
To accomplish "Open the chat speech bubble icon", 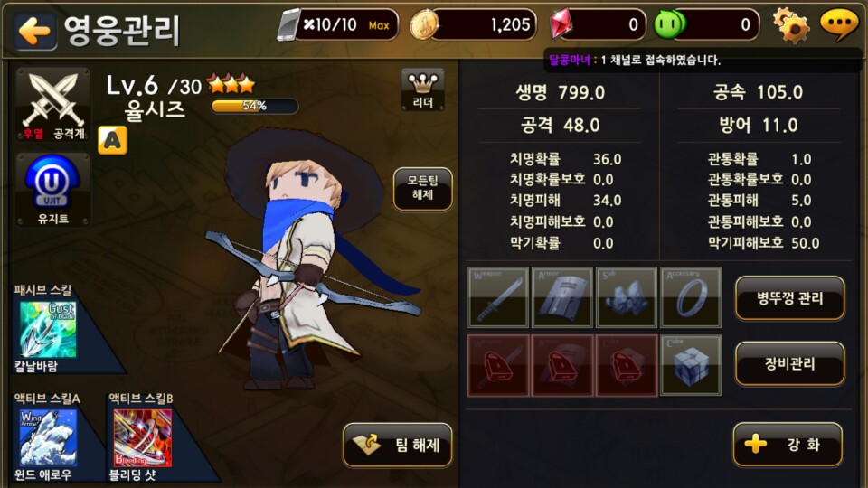I will tap(839, 25).
